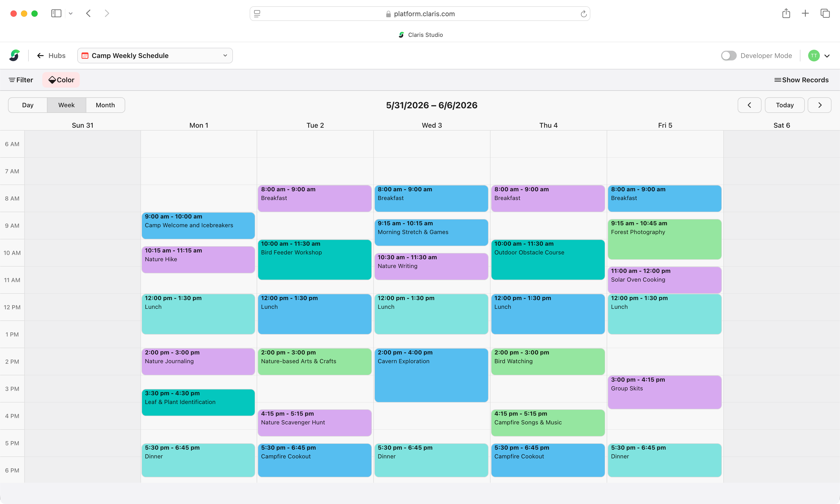Switch to Month view
Image resolution: width=840 pixels, height=504 pixels.
tap(105, 105)
